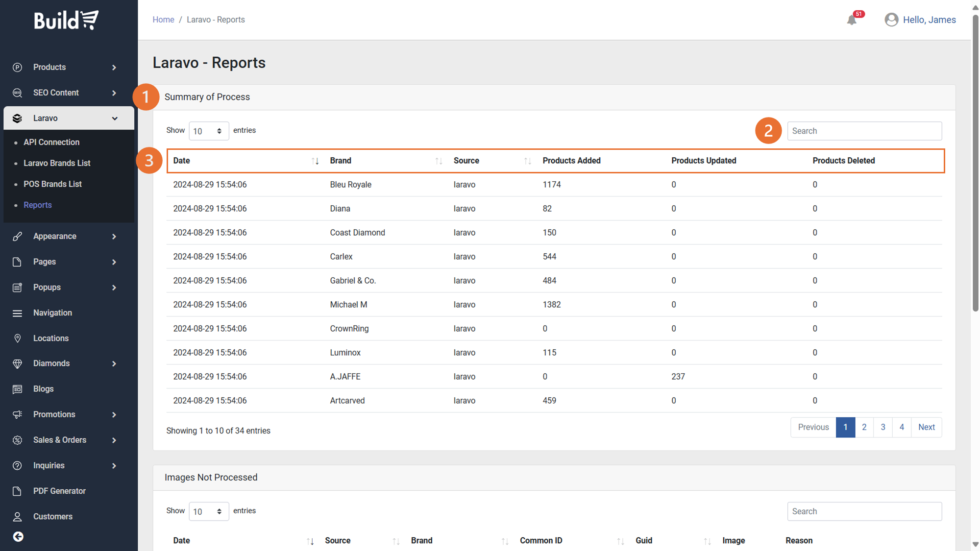Click the user avatar icon
Viewport: 980px width, 551px height.
891,20
